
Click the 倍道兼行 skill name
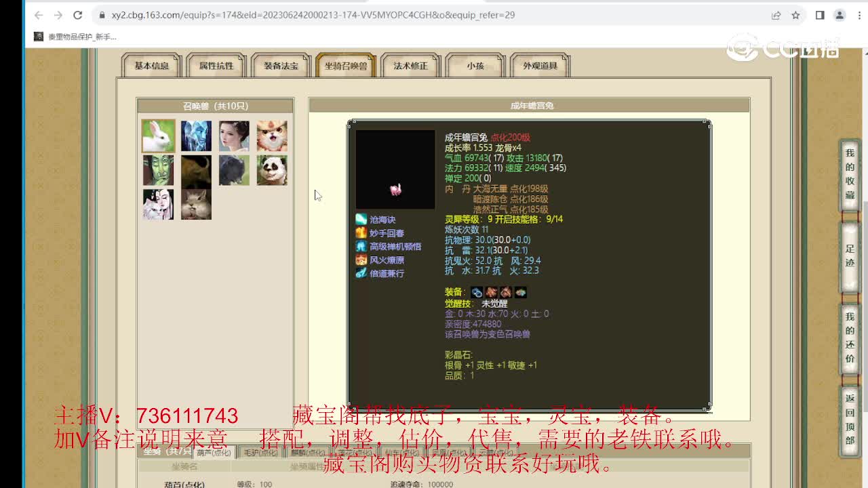pyautogui.click(x=387, y=273)
